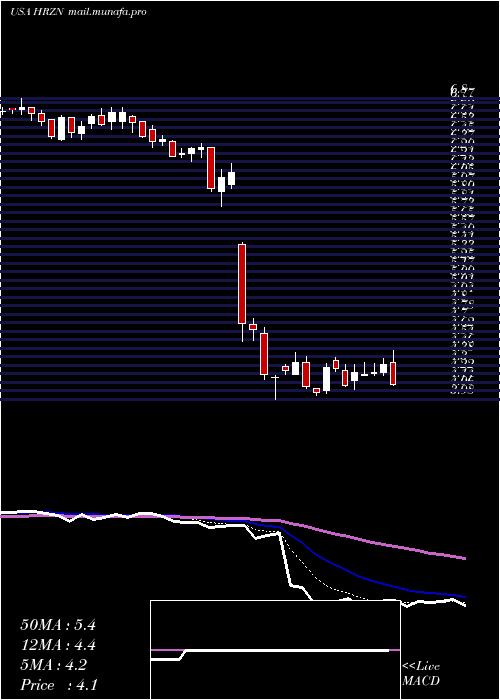Click the last red candlestick on the right
The width and height of the screenshot is (500, 700).
[393, 373]
